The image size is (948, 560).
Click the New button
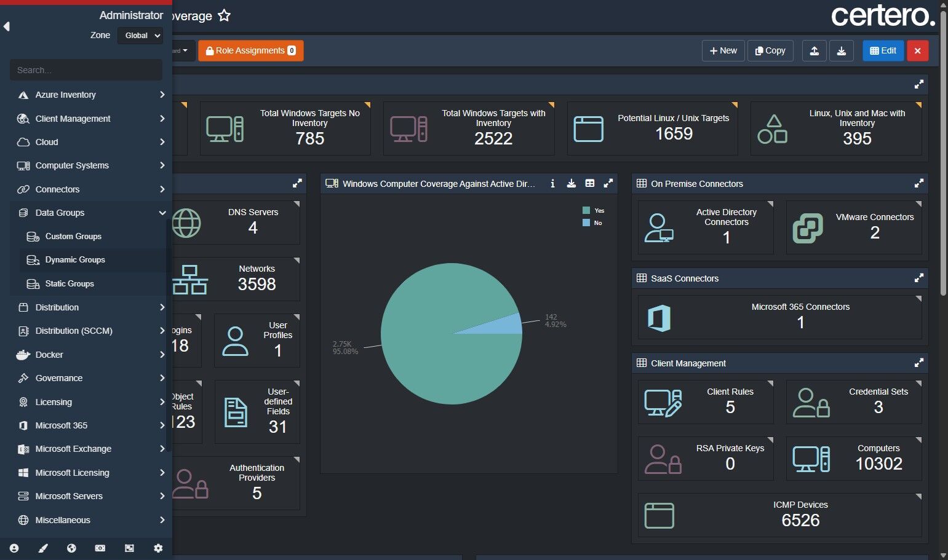tap(723, 50)
